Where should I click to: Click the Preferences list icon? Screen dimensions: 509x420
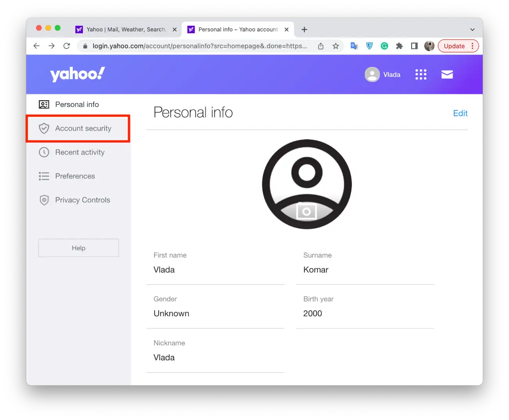coord(44,176)
